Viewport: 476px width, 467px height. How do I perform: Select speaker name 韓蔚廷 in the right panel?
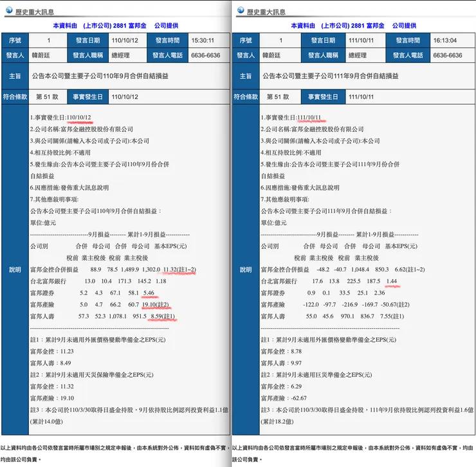click(271, 55)
